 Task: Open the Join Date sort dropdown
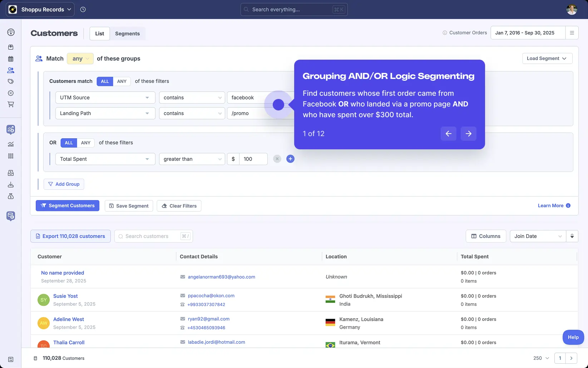click(538, 236)
